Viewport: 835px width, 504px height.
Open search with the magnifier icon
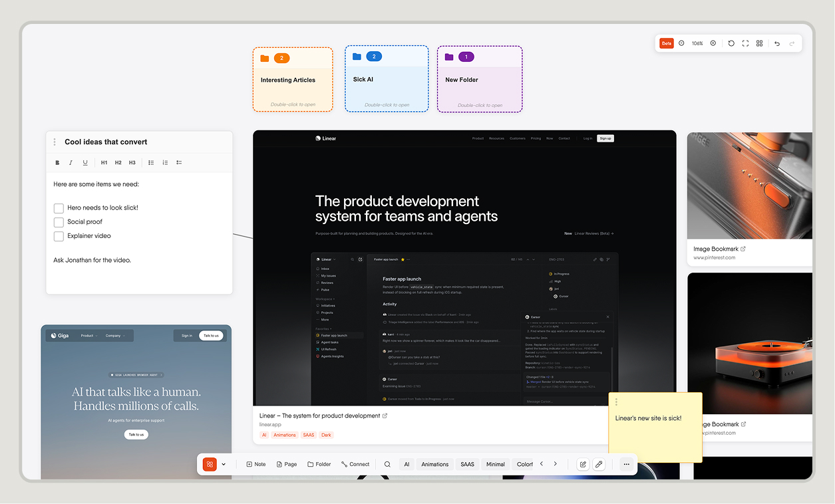[x=387, y=464]
